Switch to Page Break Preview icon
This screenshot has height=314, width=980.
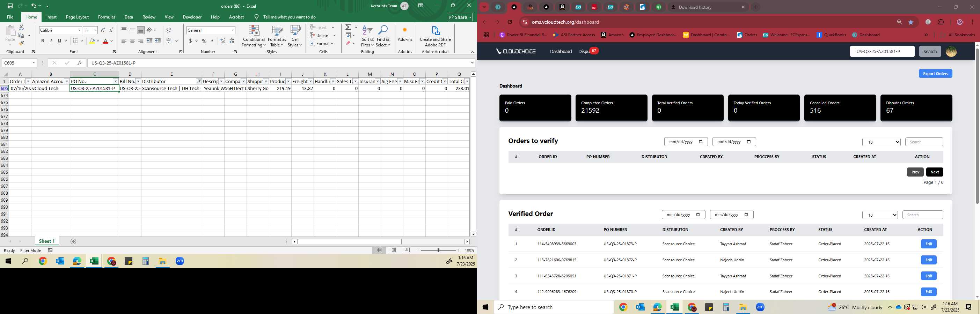(x=407, y=250)
